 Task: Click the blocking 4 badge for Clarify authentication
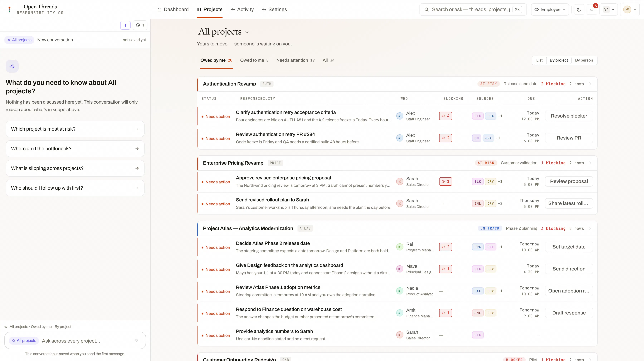tap(445, 116)
